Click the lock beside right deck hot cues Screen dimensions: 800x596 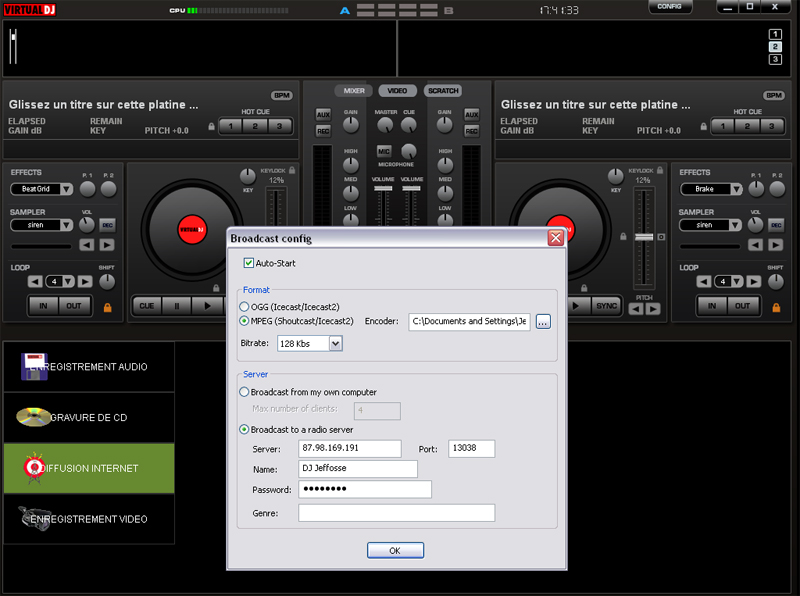click(x=704, y=126)
